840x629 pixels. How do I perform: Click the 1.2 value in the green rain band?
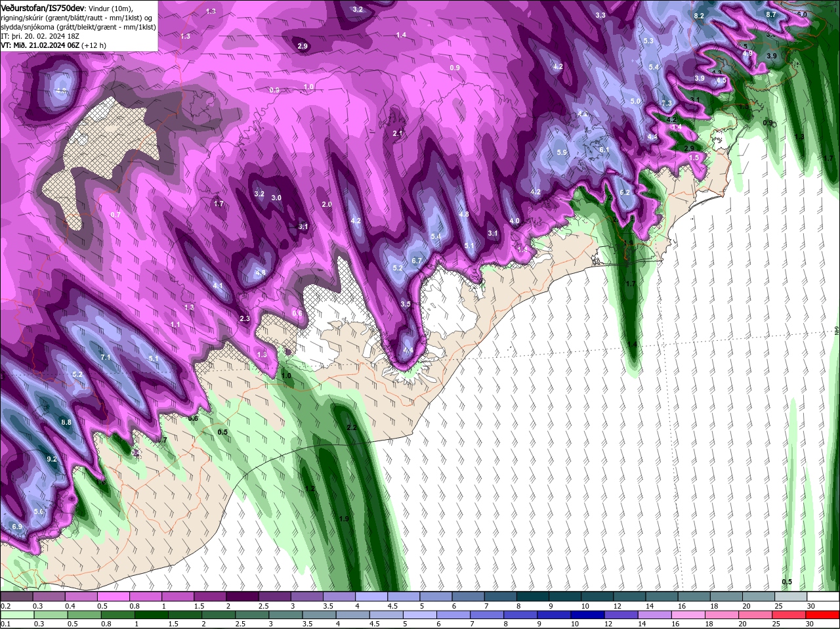[x=310, y=489]
